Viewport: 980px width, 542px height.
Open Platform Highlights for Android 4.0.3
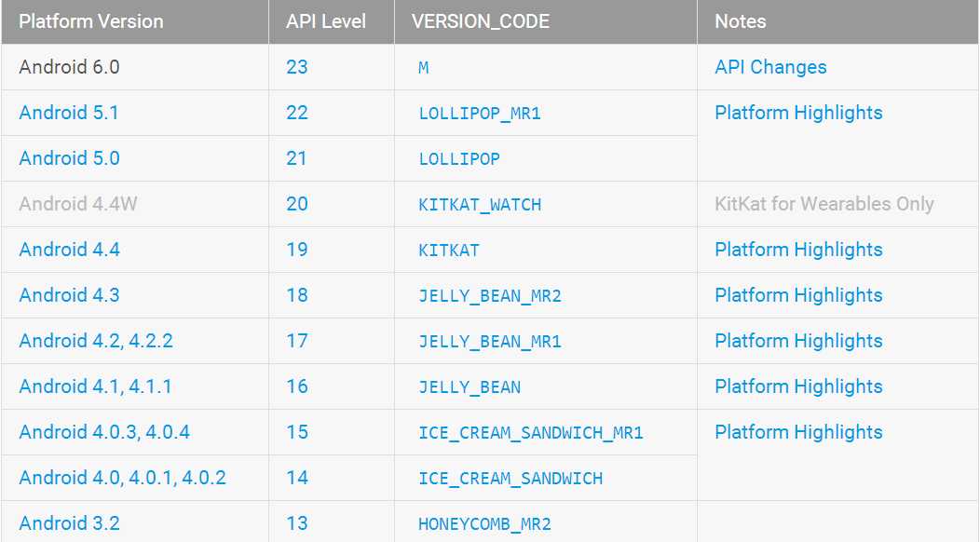coord(798,432)
